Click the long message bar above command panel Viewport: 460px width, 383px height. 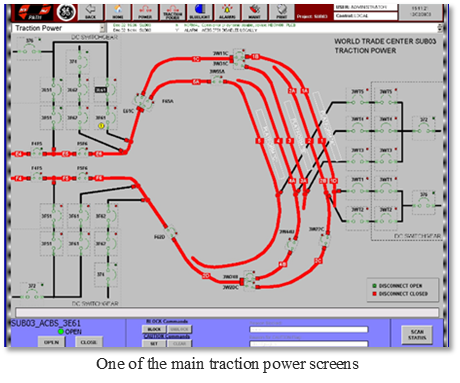pos(227,312)
